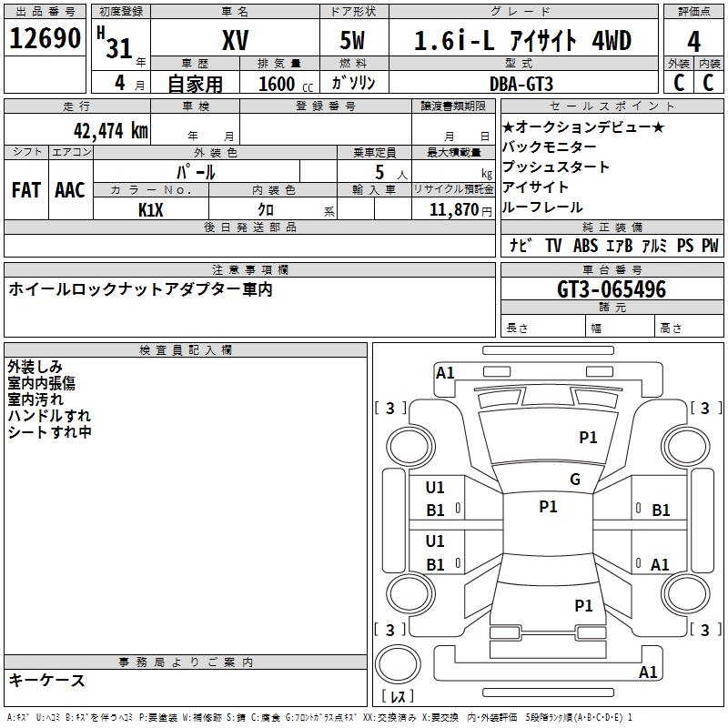Click the PW equipment item
Viewport: 728px width, 728px height.
[x=710, y=245]
